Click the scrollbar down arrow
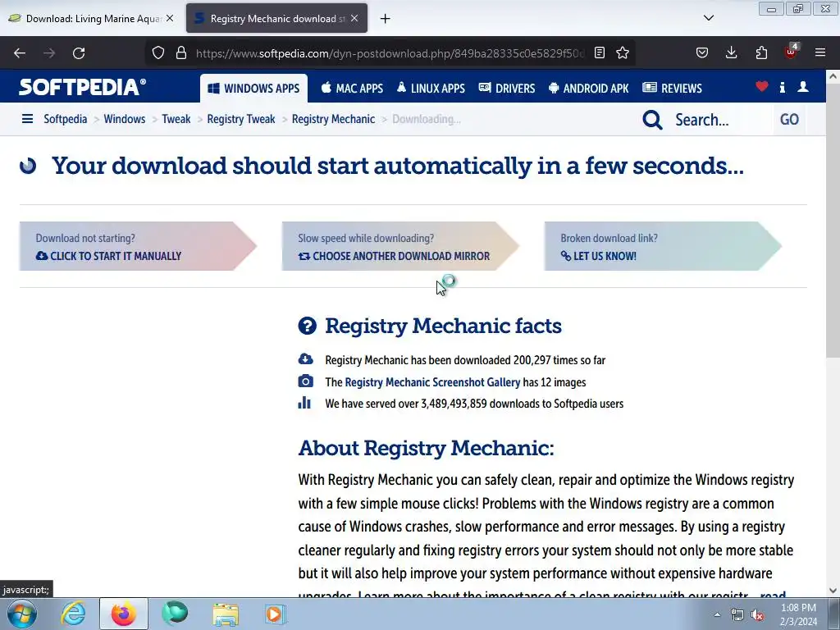Image resolution: width=840 pixels, height=630 pixels. (x=833, y=591)
